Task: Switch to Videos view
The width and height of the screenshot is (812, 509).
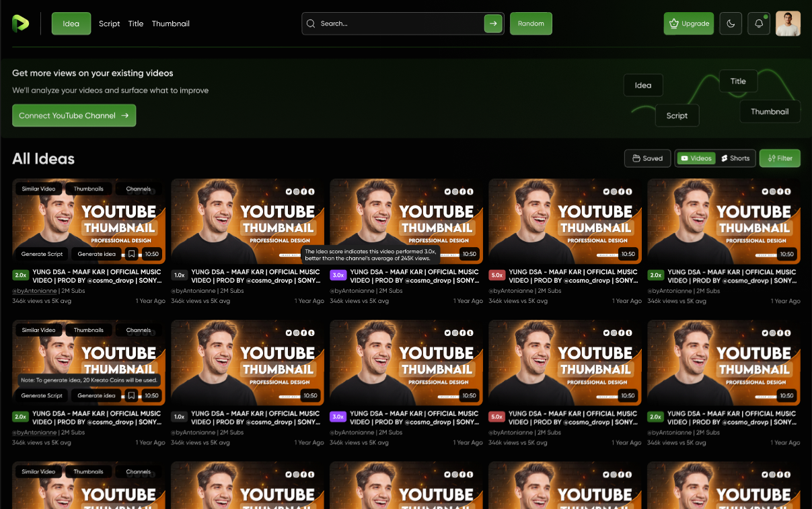Action: coord(696,158)
